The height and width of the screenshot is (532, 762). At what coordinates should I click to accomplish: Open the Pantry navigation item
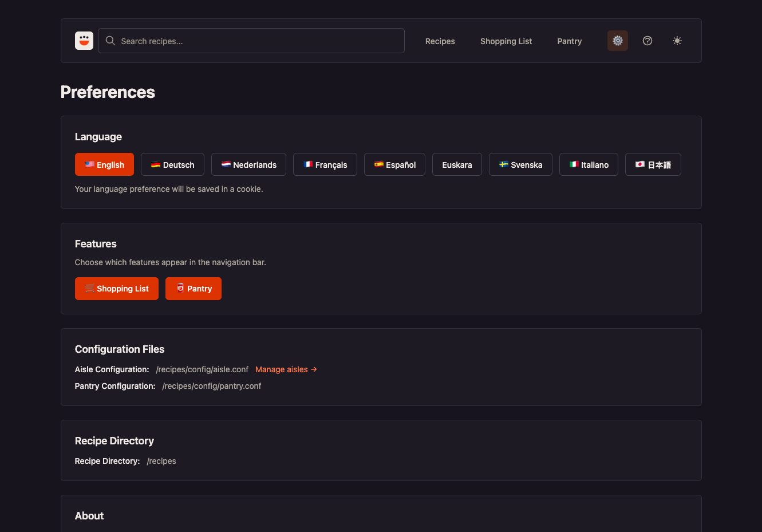click(570, 41)
